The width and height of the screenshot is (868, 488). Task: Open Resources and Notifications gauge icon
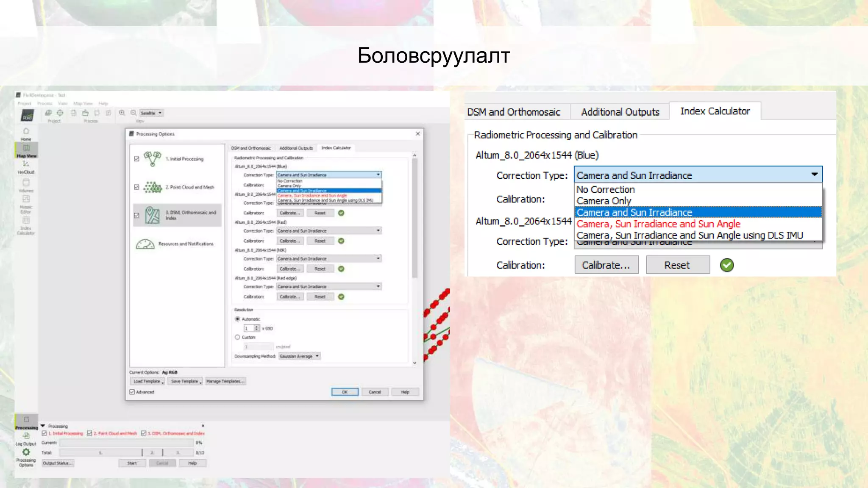coord(145,244)
